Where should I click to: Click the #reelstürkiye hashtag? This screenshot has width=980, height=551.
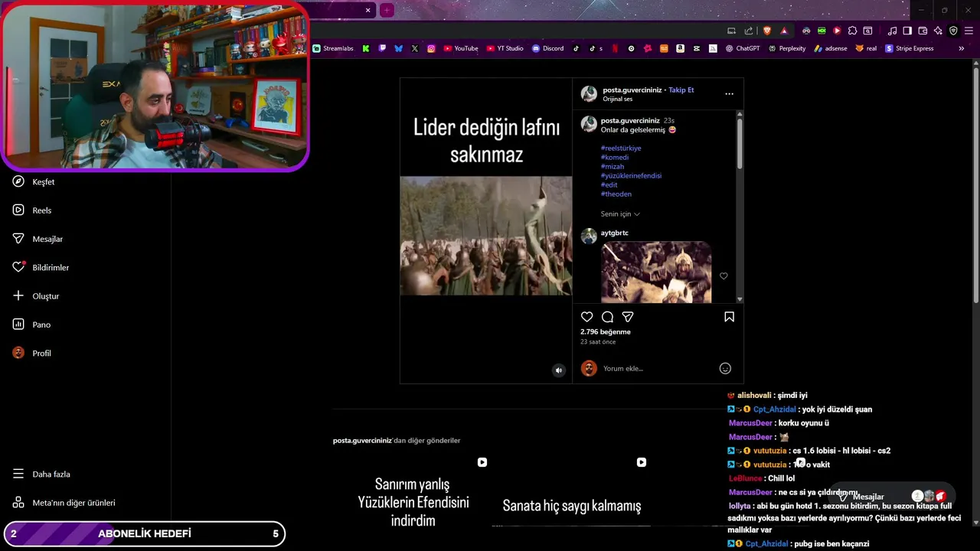click(x=621, y=148)
